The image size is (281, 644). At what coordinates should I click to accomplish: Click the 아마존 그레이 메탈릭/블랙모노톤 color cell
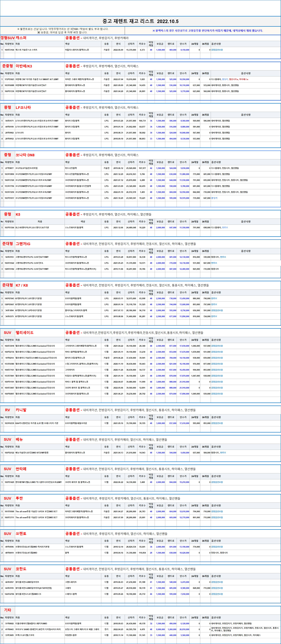pos(80,79)
